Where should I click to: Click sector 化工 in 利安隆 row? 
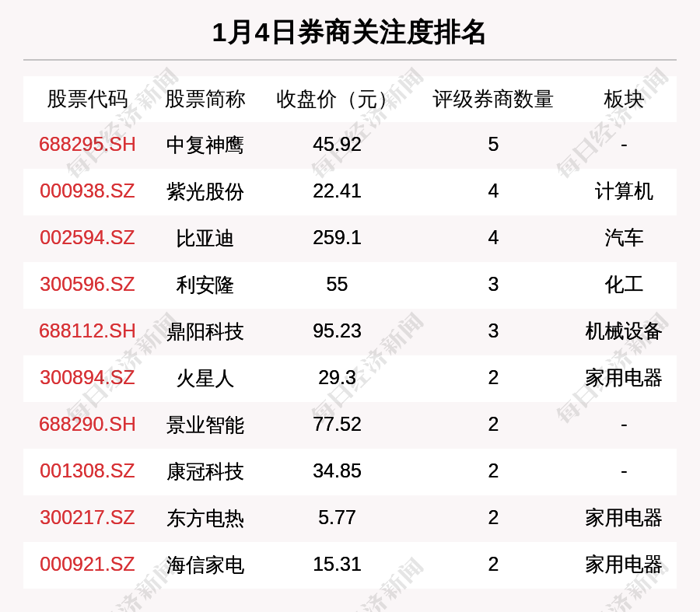(624, 285)
